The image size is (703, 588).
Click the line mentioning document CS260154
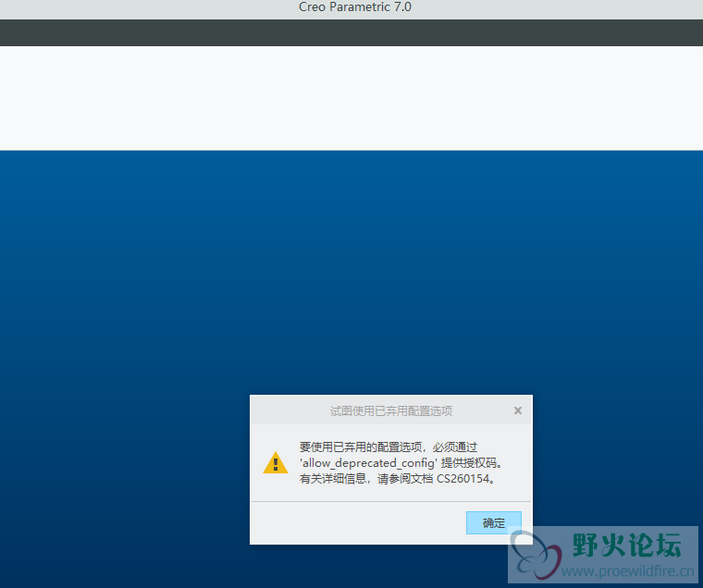[398, 479]
